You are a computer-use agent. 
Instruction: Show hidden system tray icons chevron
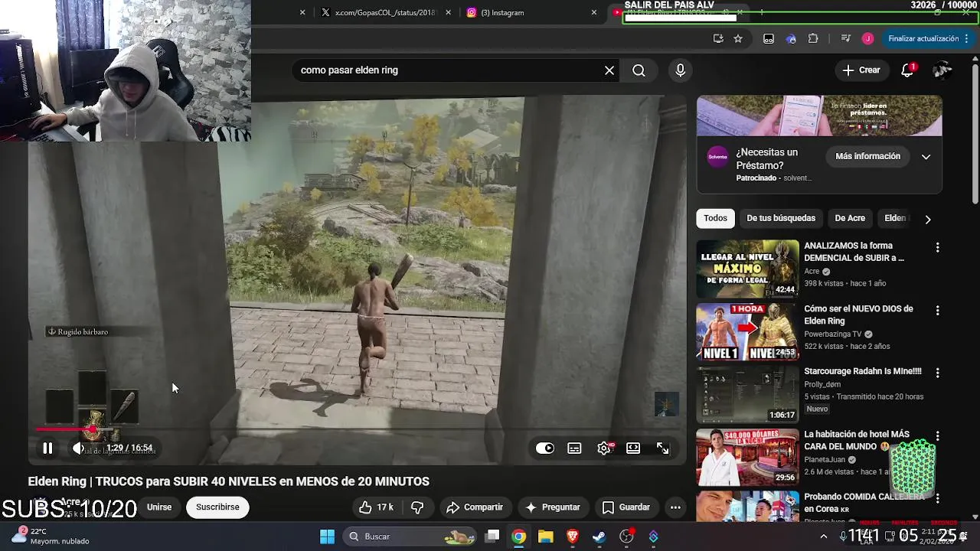click(x=824, y=536)
